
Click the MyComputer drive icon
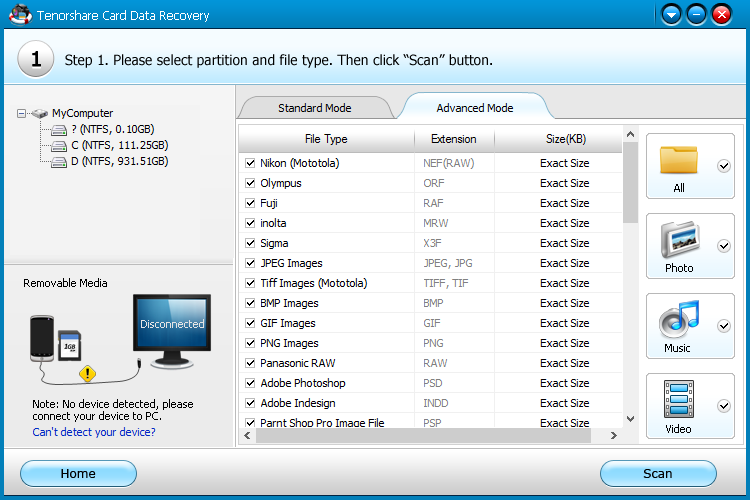40,113
